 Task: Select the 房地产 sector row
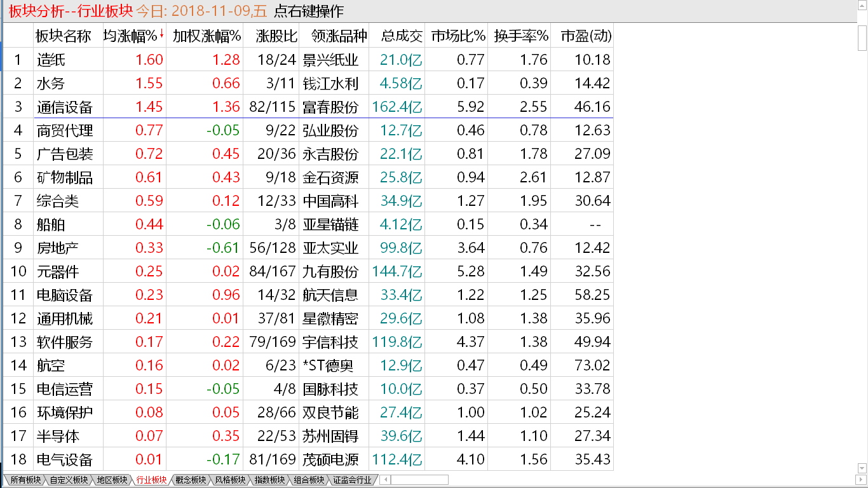click(308, 248)
